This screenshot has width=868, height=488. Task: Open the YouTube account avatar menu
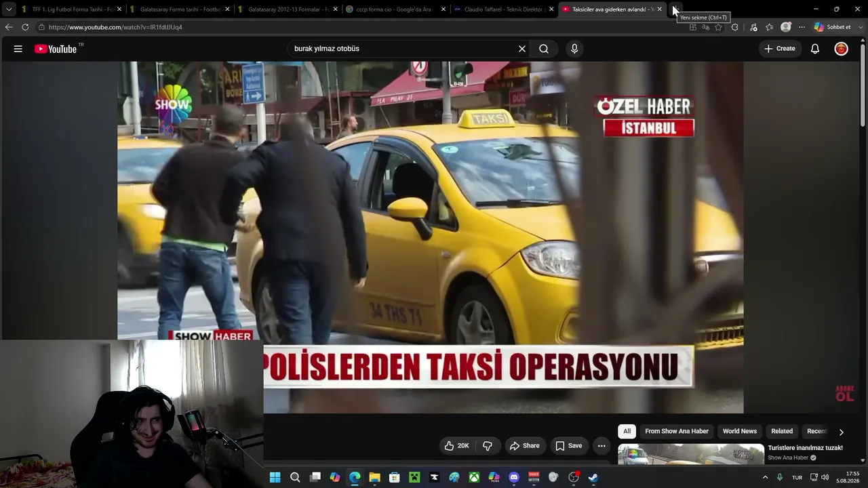tap(842, 49)
